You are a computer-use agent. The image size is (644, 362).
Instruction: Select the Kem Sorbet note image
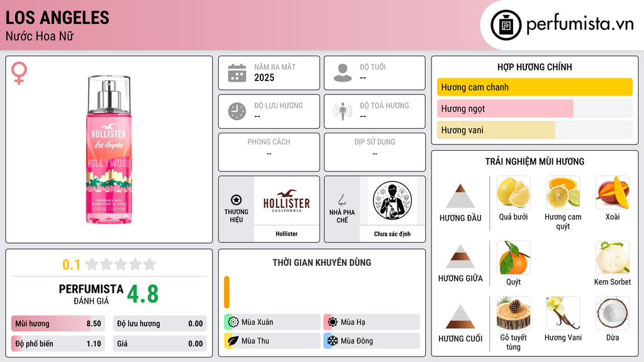pos(613,258)
